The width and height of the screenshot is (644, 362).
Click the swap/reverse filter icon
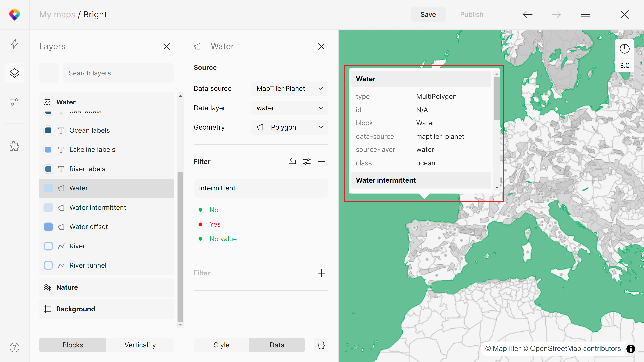[x=292, y=161]
